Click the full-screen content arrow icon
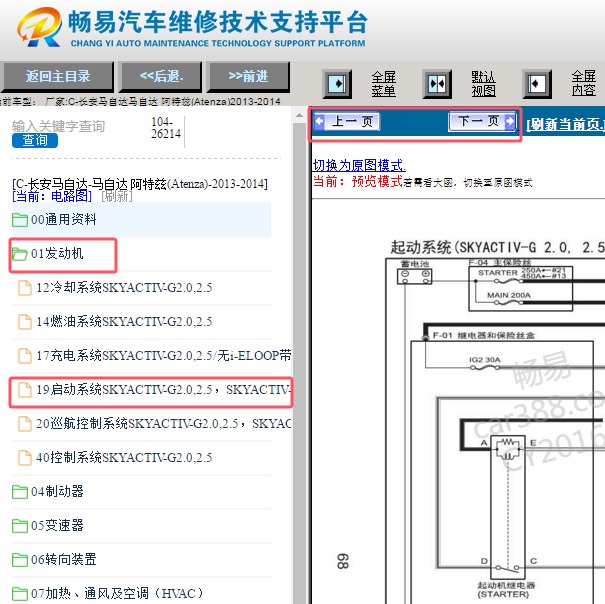The image size is (605, 604). [x=537, y=84]
